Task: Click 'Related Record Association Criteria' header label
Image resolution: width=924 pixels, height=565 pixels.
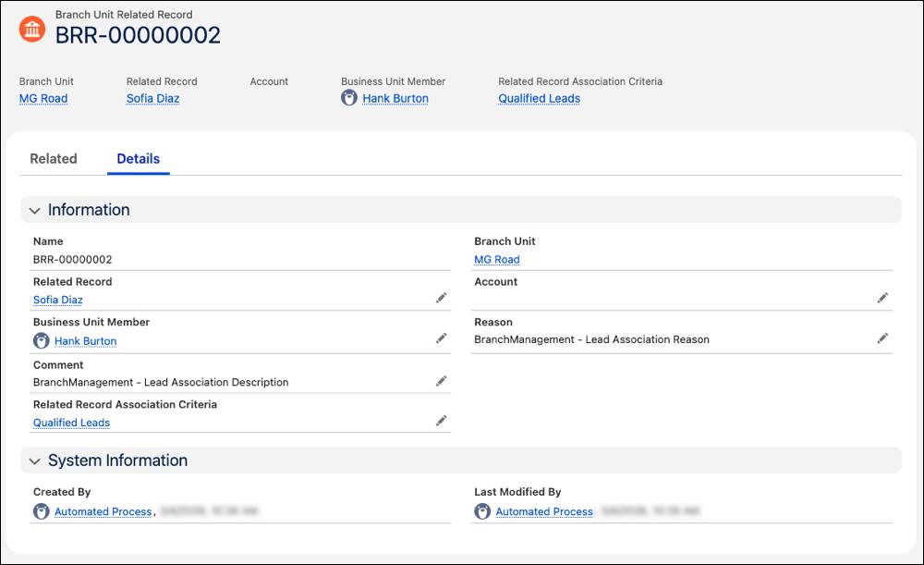Action: coord(580,81)
